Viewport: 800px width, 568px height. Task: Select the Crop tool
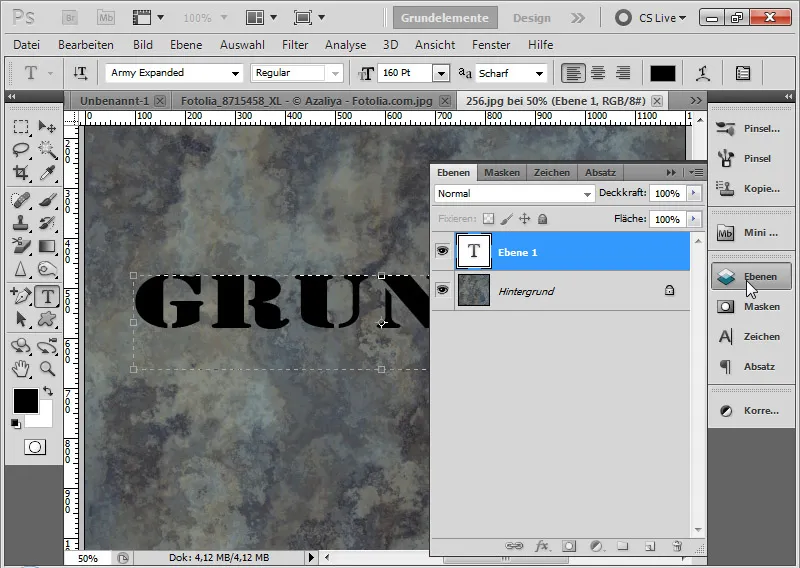[x=21, y=172]
